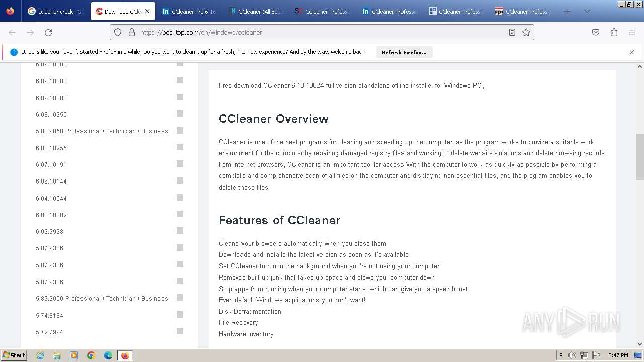Select version 6.04.10044 in the list
This screenshot has height=362, width=644.
click(x=51, y=199)
